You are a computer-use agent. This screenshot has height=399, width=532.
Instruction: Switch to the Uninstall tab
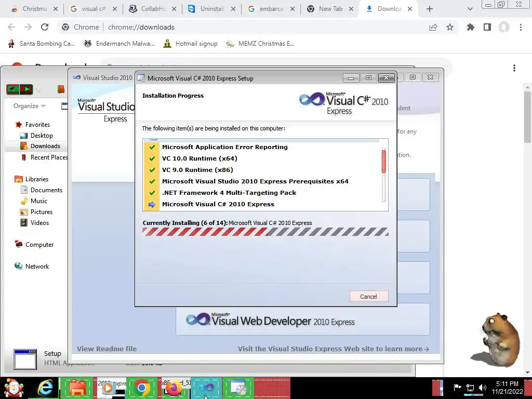pos(212,9)
